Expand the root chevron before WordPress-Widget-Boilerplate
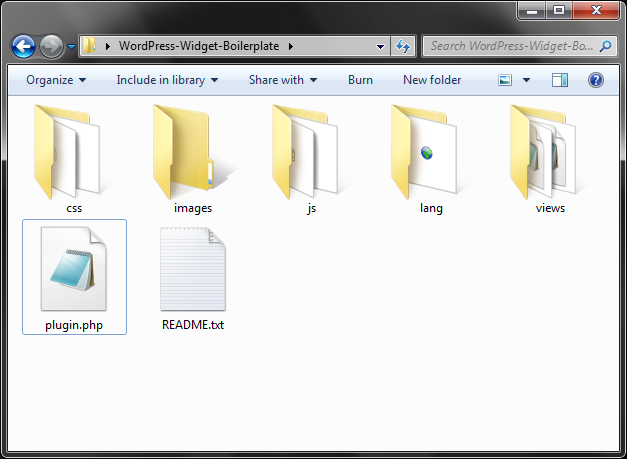627x459 pixels. click(107, 46)
